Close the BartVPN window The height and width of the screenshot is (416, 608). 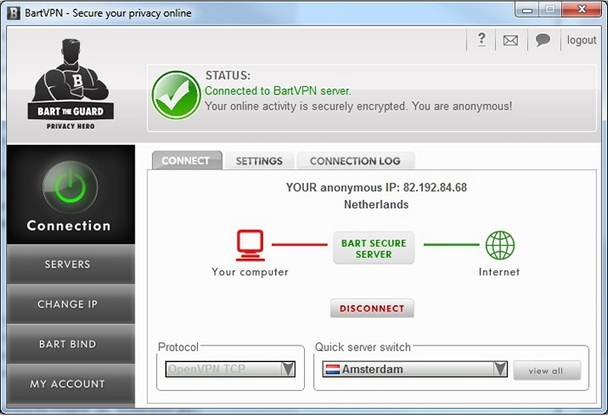pyautogui.click(x=581, y=9)
